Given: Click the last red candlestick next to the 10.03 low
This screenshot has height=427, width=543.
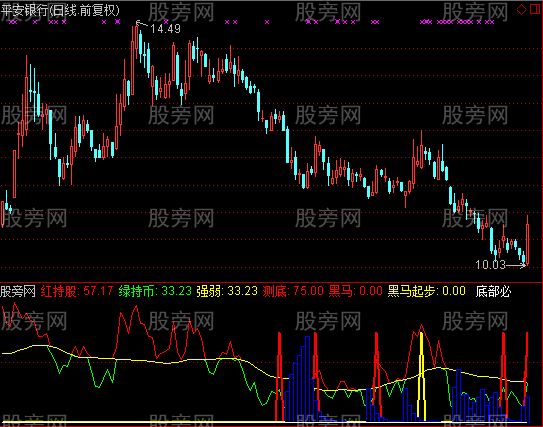Looking at the screenshot, I should [x=527, y=240].
